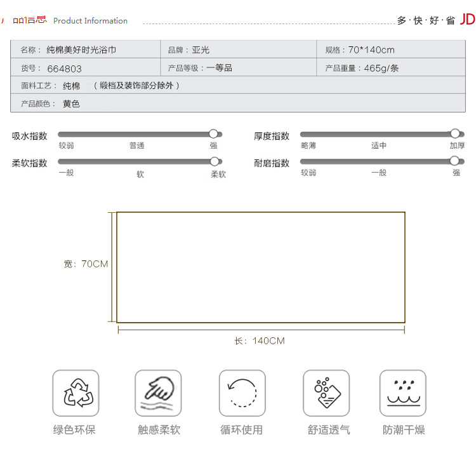Click the towel size diagram rectangle
The width and height of the screenshot is (476, 451).
click(x=260, y=267)
